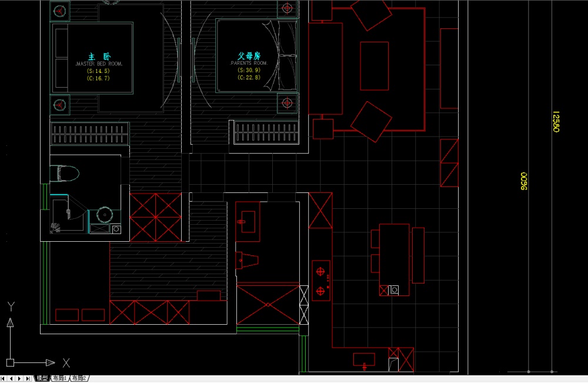This screenshot has height=383, width=588.
Task: Select the red dining table block
Action: [394, 254]
